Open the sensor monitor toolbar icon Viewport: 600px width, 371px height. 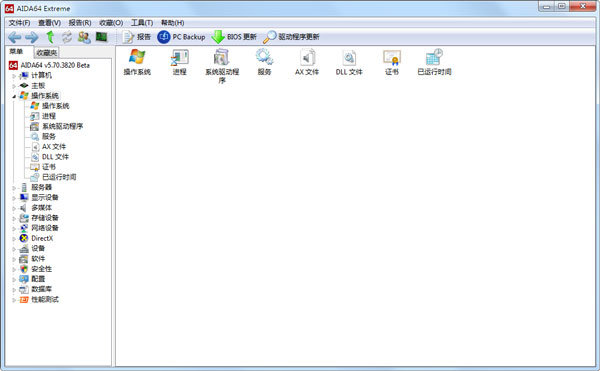point(101,37)
